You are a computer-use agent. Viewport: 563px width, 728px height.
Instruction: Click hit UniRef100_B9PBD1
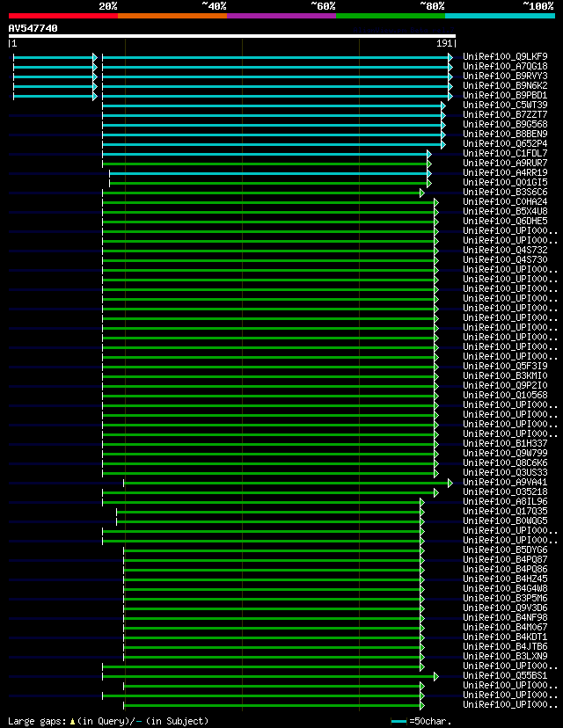pos(505,95)
